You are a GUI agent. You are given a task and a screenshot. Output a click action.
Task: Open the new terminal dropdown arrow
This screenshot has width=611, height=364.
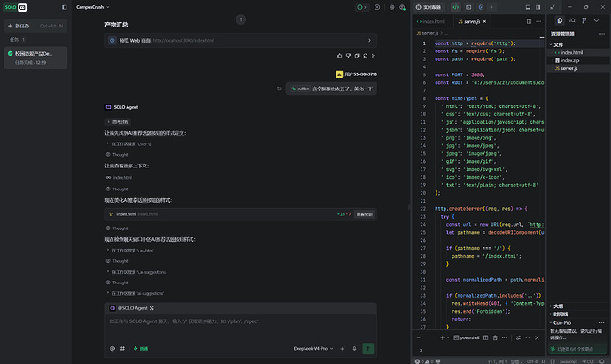(x=448, y=338)
